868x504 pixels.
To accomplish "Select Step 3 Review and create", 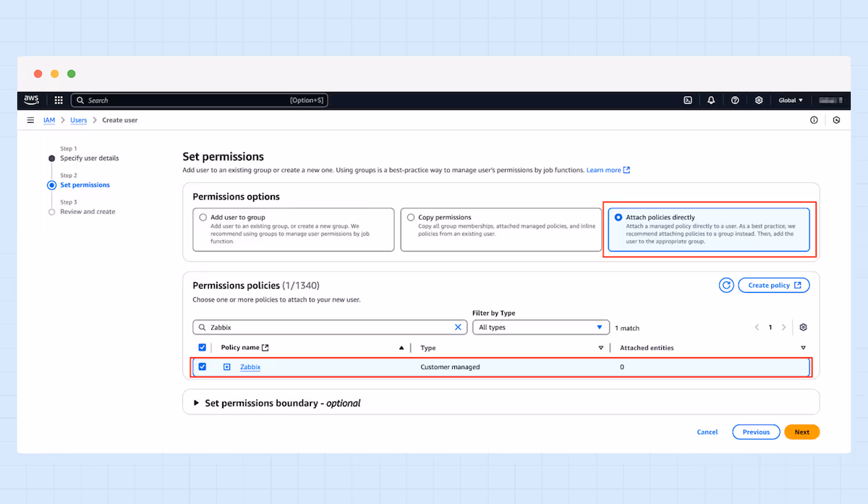I will (x=88, y=212).
